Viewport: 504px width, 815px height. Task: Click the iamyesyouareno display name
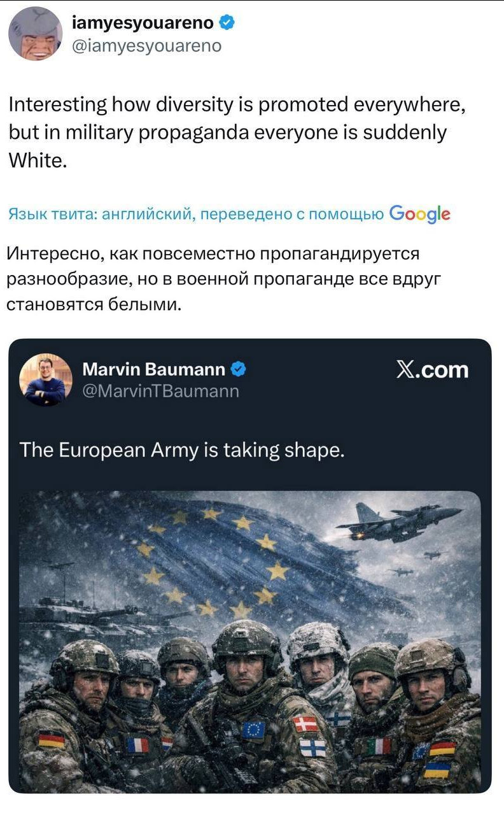coord(144,24)
